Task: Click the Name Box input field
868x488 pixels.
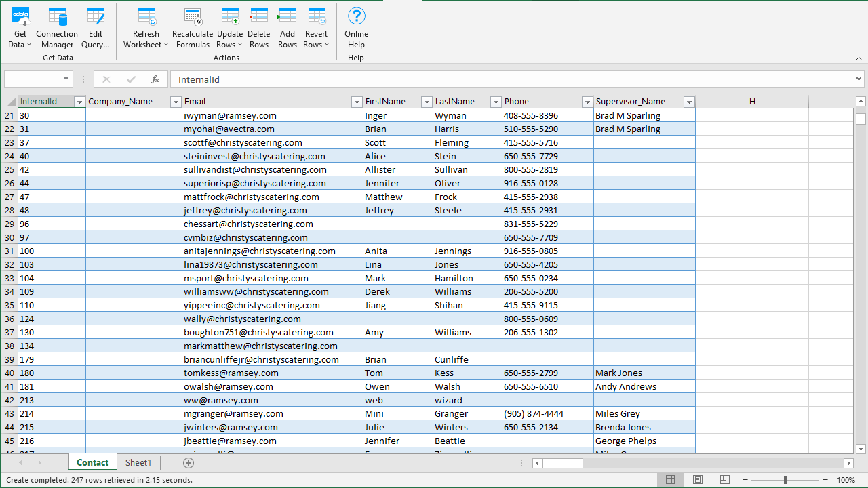Action: point(33,79)
